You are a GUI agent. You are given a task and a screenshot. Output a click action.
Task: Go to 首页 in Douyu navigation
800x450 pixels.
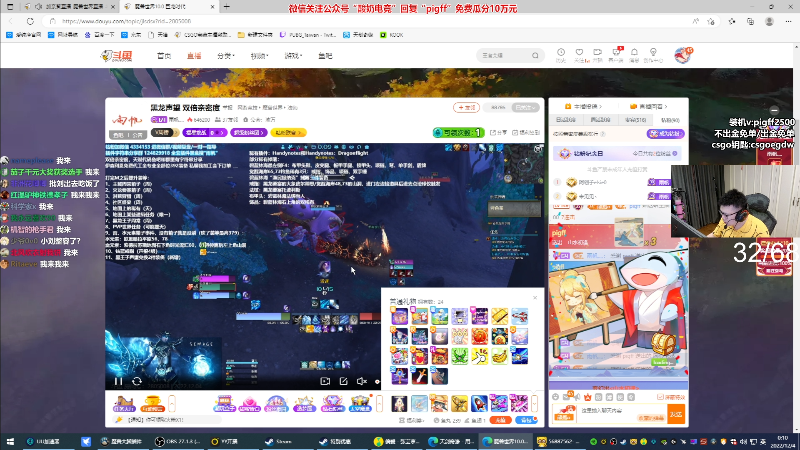(164, 56)
